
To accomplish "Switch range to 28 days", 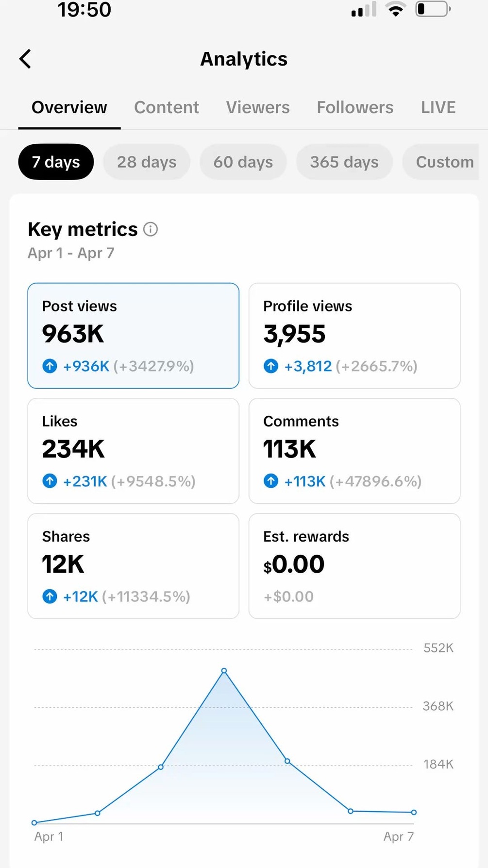I will click(x=147, y=162).
